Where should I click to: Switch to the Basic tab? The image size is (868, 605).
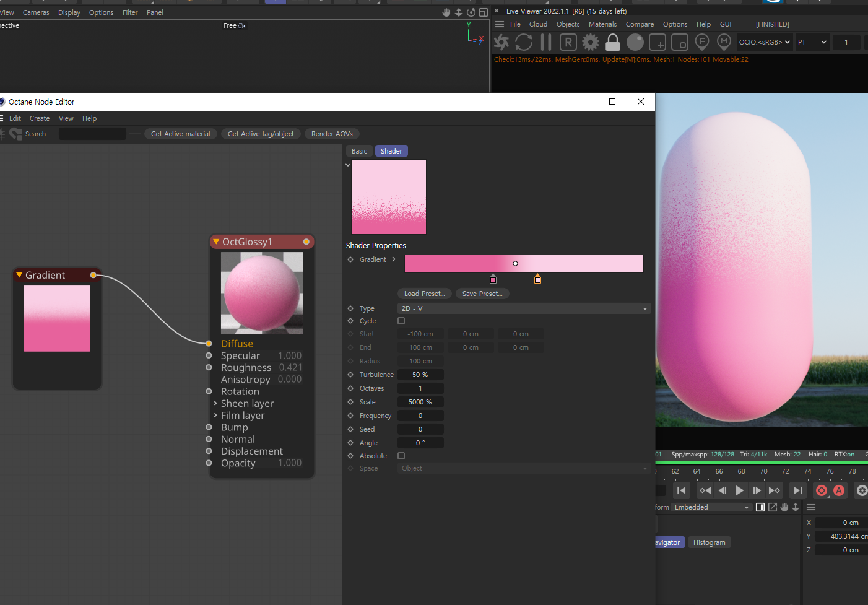coord(359,151)
